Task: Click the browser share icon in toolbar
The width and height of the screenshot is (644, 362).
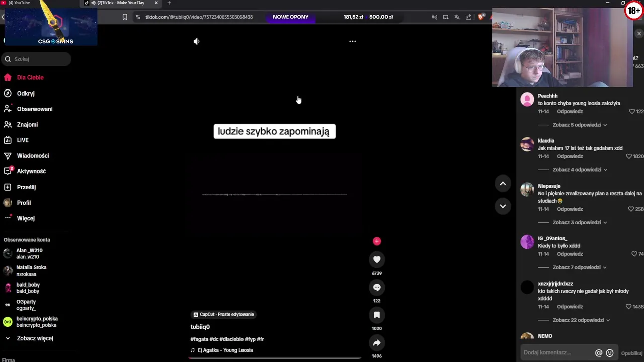Action: click(x=468, y=17)
